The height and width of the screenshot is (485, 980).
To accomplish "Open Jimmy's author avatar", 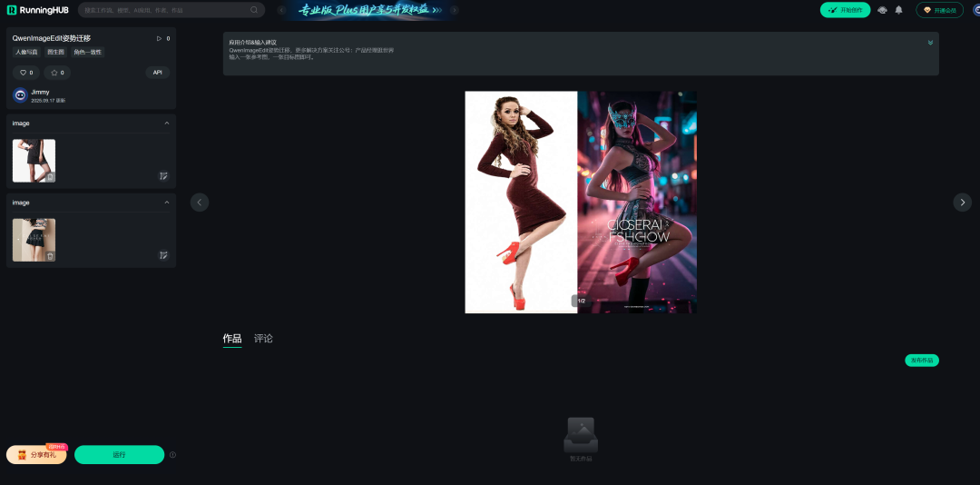I will (20, 95).
